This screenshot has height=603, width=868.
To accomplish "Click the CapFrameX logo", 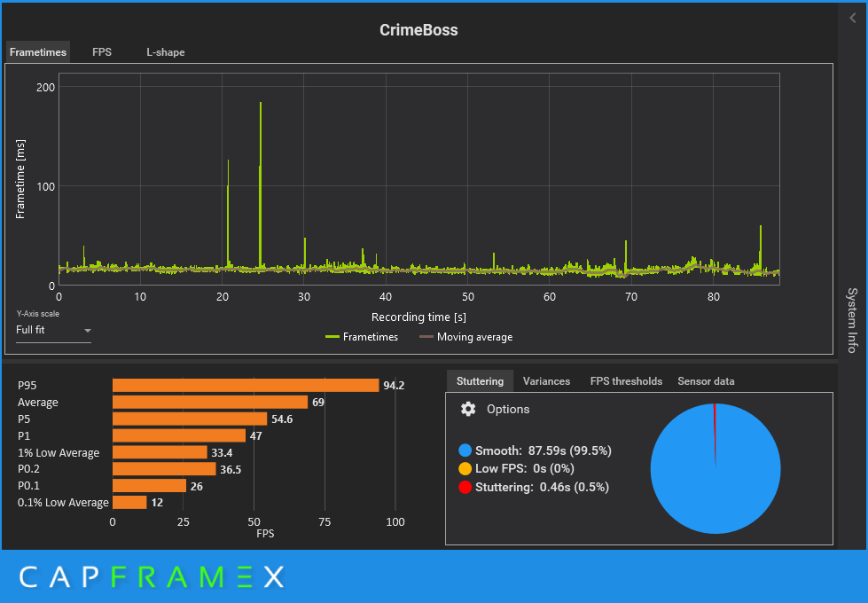I will click(152, 577).
